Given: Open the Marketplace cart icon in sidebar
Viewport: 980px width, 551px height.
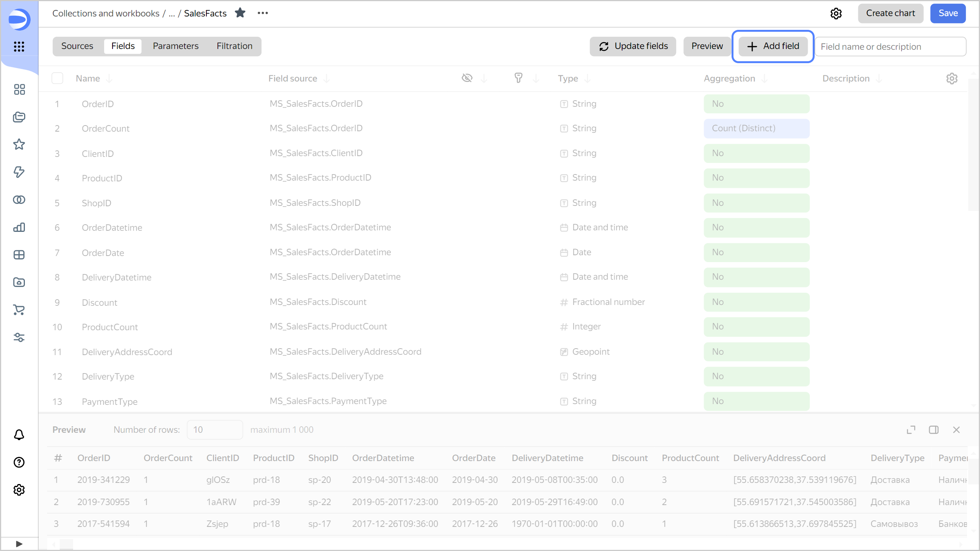Looking at the screenshot, I should [x=18, y=310].
